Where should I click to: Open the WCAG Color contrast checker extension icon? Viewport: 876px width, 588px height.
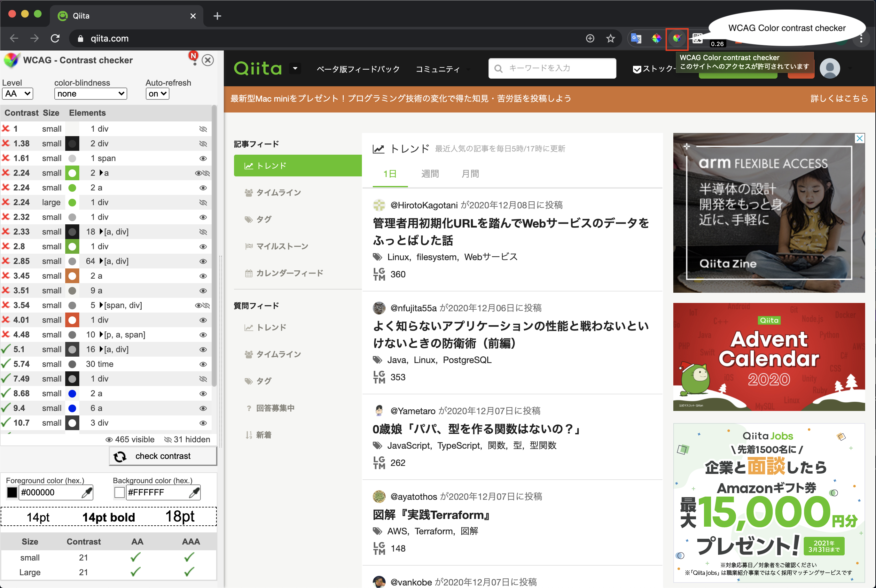tap(677, 38)
